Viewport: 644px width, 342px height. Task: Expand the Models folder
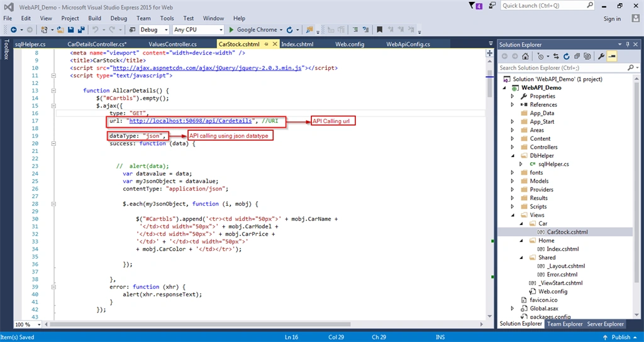pyautogui.click(x=512, y=181)
